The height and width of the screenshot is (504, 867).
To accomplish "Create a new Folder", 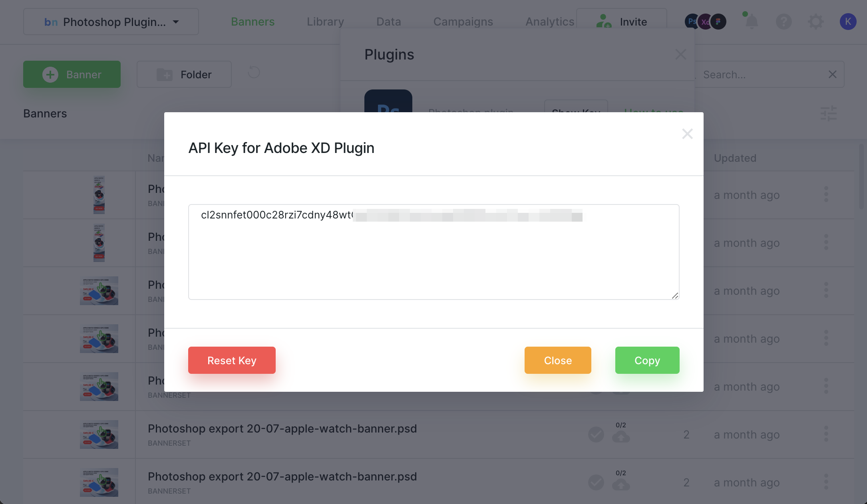I will (x=184, y=74).
